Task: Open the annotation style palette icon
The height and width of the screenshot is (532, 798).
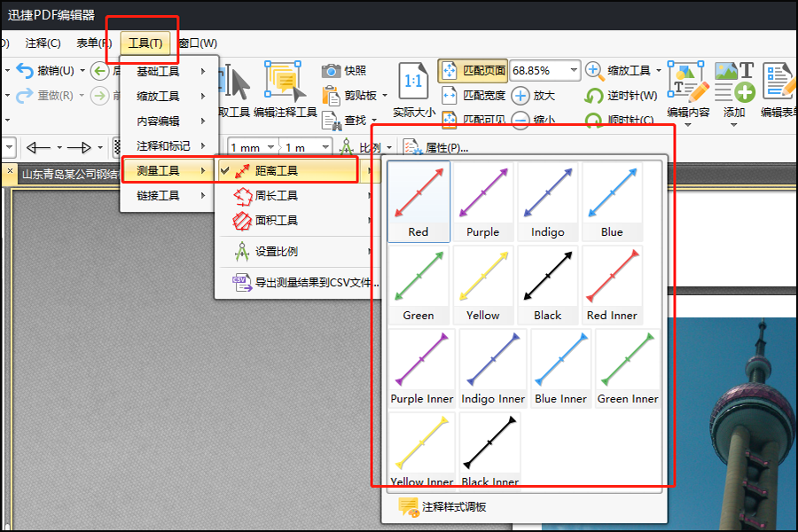Action: [409, 507]
